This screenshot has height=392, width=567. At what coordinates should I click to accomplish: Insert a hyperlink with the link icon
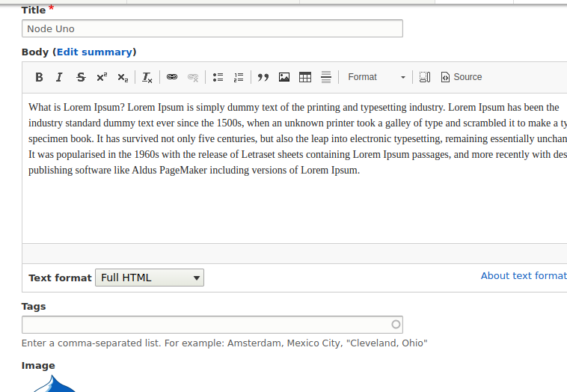click(x=171, y=77)
